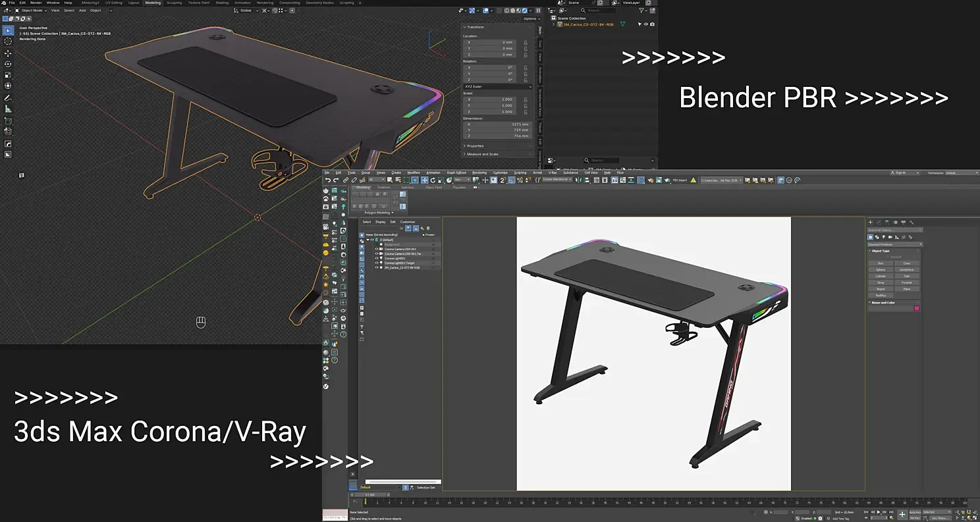Expand the Measure and Scale panel

(x=483, y=154)
